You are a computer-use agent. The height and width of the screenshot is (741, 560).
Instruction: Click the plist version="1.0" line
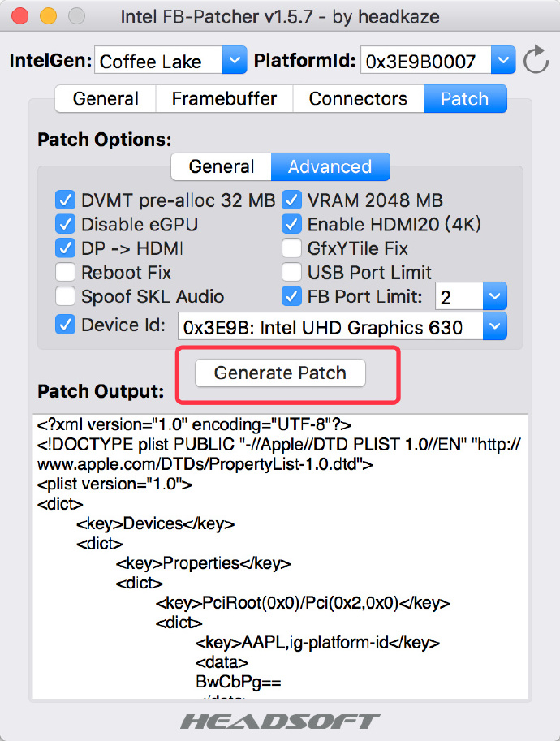coord(114,485)
